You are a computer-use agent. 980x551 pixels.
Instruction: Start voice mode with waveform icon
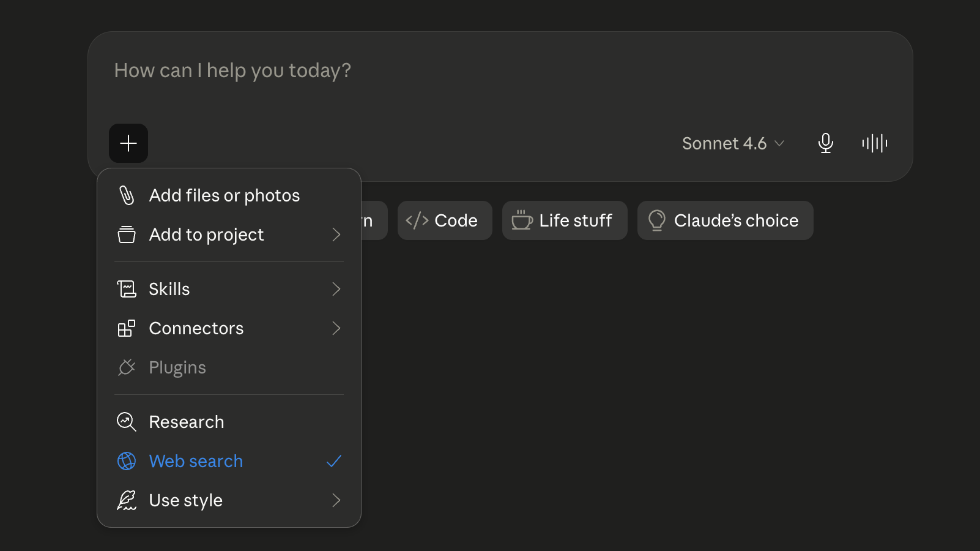click(x=875, y=143)
